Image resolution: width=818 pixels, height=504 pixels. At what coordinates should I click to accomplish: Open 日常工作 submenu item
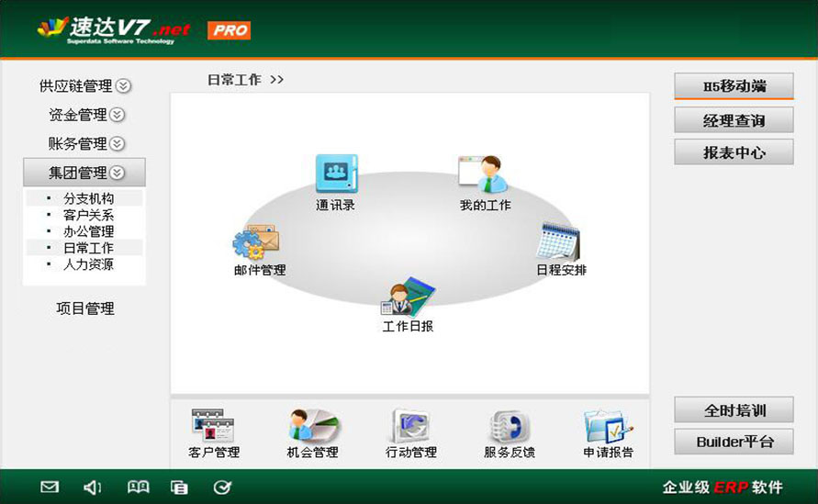(x=89, y=248)
